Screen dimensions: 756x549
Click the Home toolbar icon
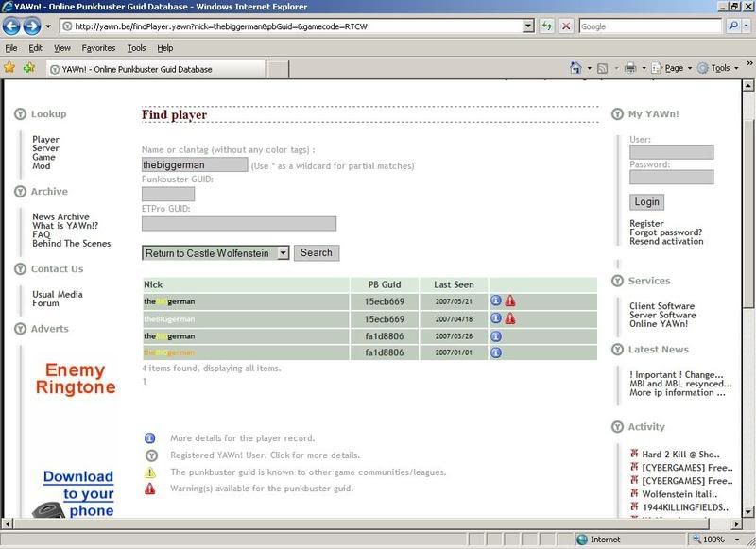576,68
